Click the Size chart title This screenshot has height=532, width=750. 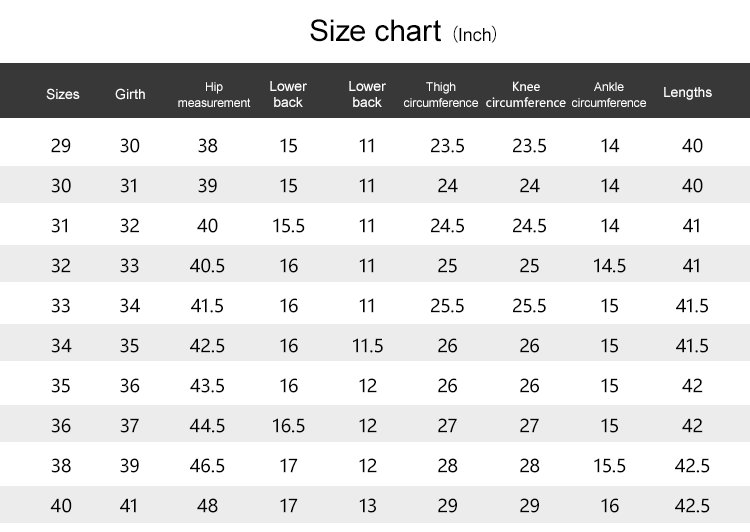pyautogui.click(x=375, y=31)
